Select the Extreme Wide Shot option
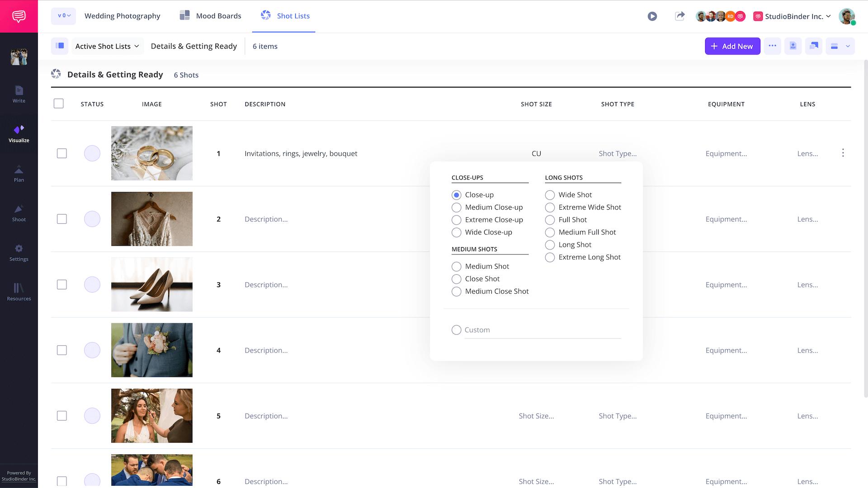 pos(550,207)
